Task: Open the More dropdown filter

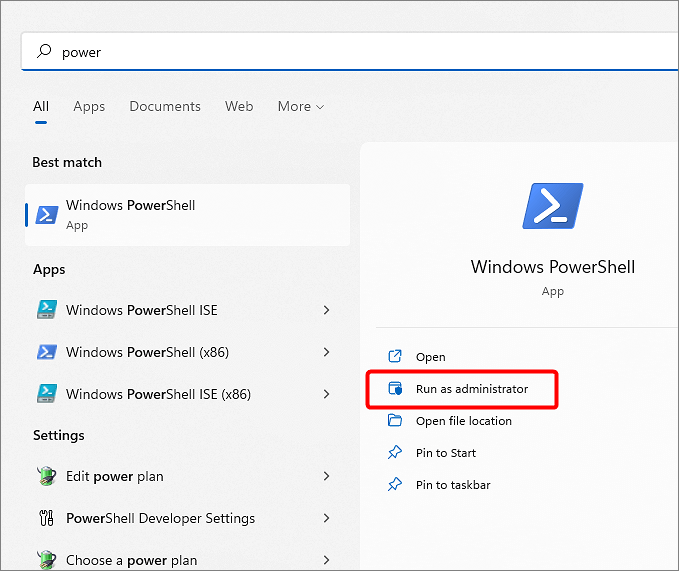Action: pyautogui.click(x=301, y=106)
